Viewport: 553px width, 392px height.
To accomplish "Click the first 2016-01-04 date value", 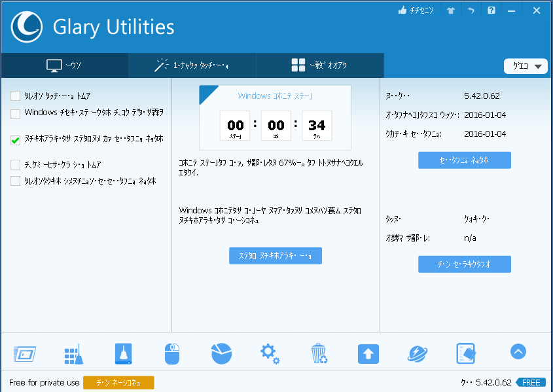I will [x=485, y=115].
